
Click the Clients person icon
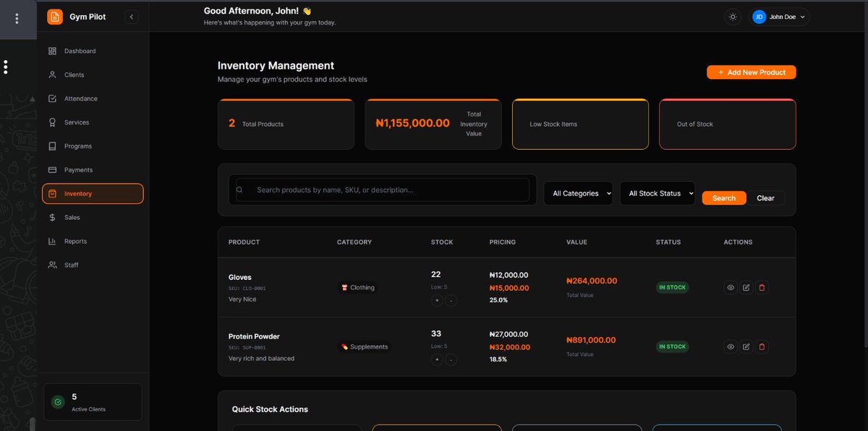click(52, 75)
